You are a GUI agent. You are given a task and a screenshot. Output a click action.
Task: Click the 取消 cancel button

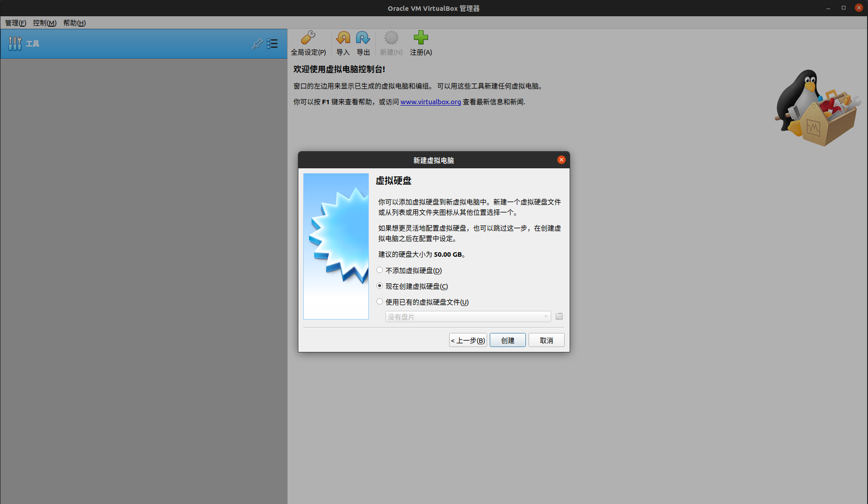click(547, 340)
